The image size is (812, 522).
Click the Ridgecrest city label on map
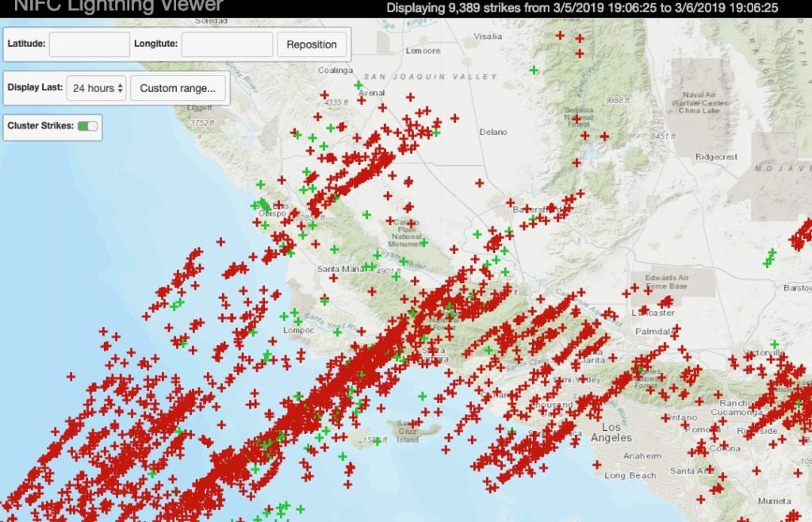tap(716, 157)
